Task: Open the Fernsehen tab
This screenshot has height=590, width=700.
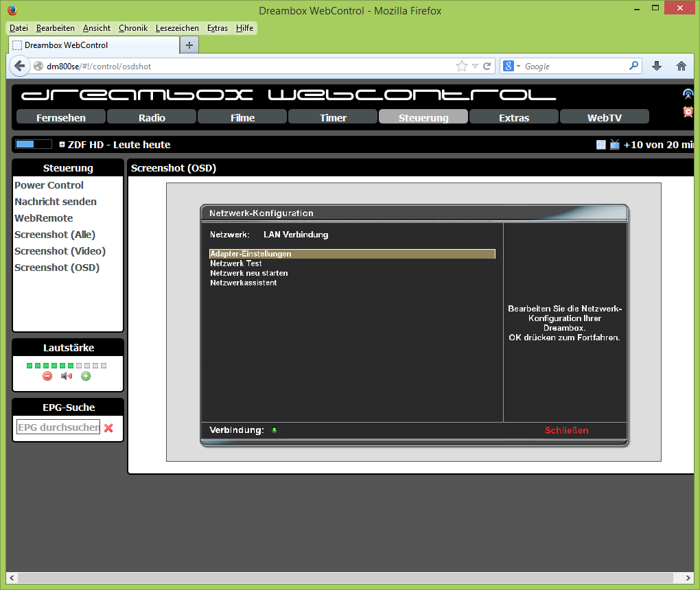Action: pos(61,117)
